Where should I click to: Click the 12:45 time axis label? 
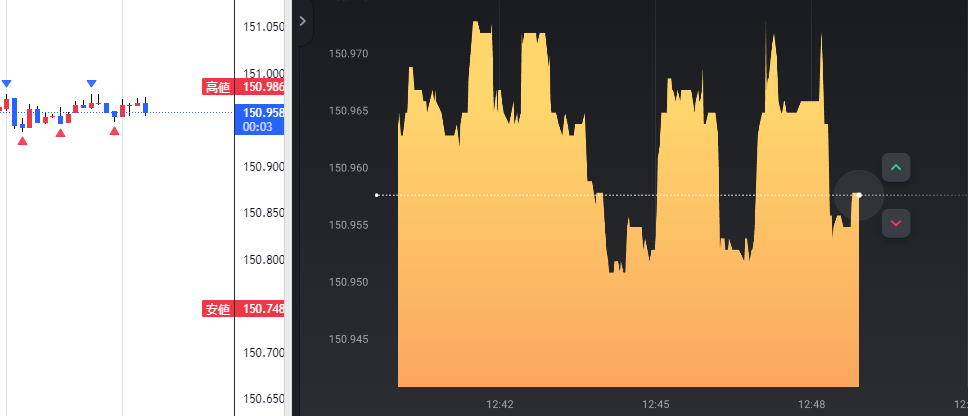[656, 404]
